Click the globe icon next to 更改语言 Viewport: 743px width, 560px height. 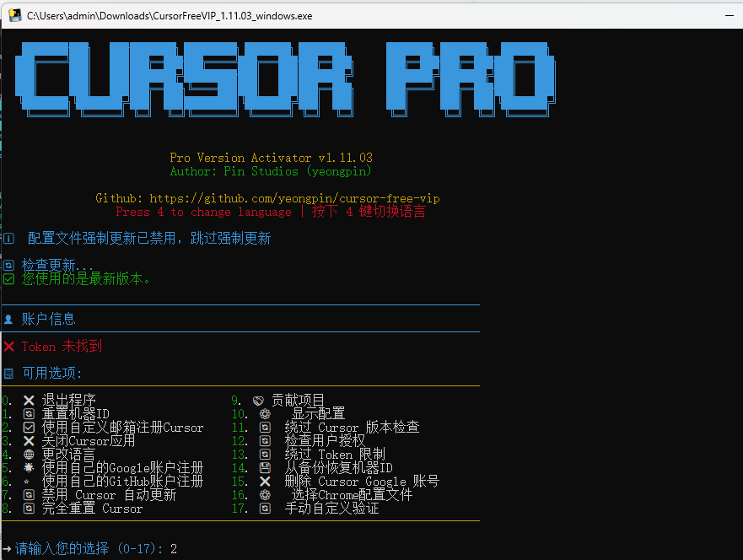[x=29, y=455]
